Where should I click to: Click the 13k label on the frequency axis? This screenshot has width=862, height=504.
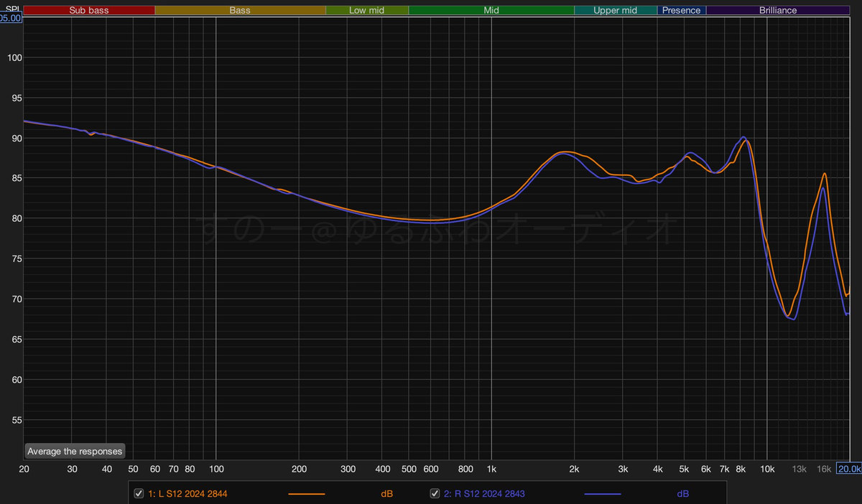[799, 469]
